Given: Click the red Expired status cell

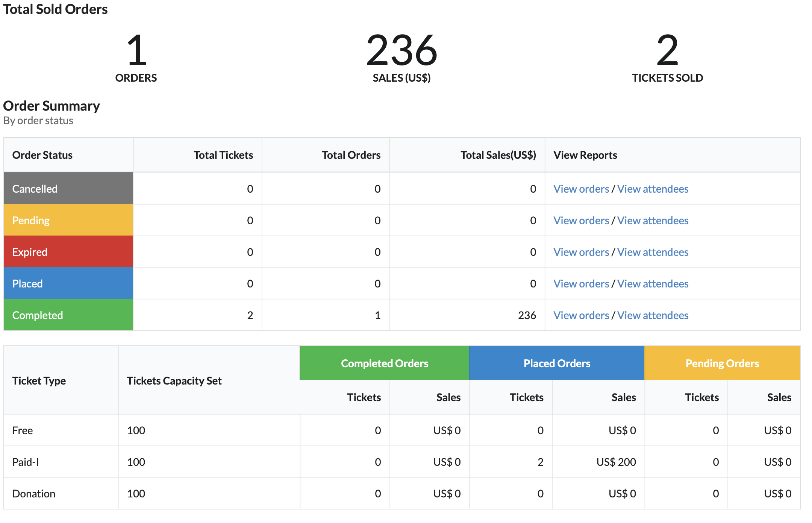Looking at the screenshot, I should (68, 252).
